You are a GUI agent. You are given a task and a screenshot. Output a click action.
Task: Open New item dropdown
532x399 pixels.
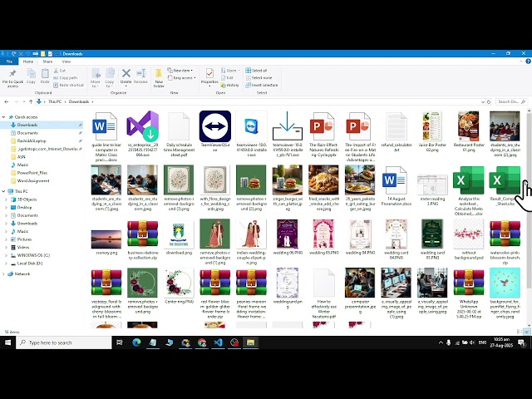pyautogui.click(x=180, y=71)
